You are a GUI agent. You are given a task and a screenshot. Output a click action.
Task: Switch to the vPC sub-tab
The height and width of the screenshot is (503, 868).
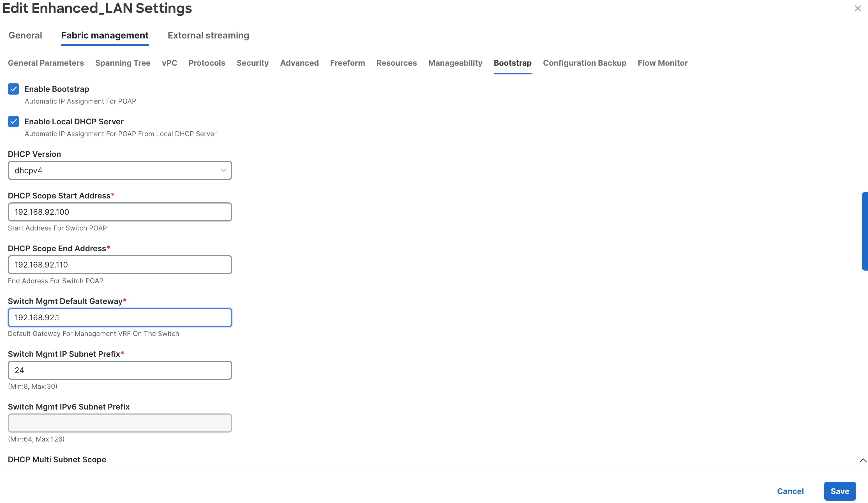169,63
